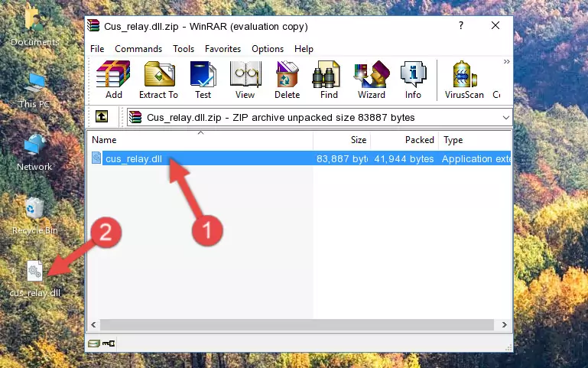
Task: Expand hidden toolbar items chevron
Action: pyautogui.click(x=507, y=61)
